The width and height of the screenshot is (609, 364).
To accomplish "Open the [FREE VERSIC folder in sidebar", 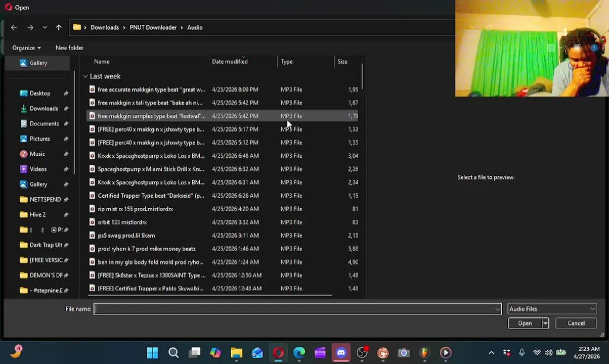I will pos(44,260).
